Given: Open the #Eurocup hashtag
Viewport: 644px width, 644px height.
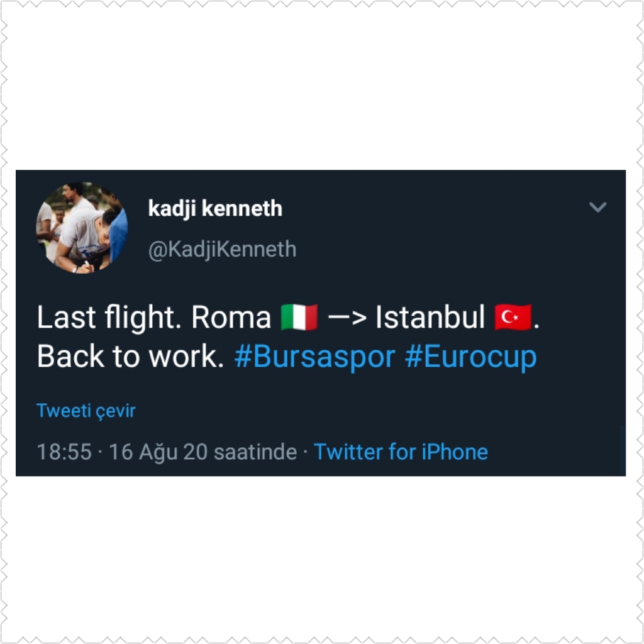Looking at the screenshot, I should click(470, 357).
